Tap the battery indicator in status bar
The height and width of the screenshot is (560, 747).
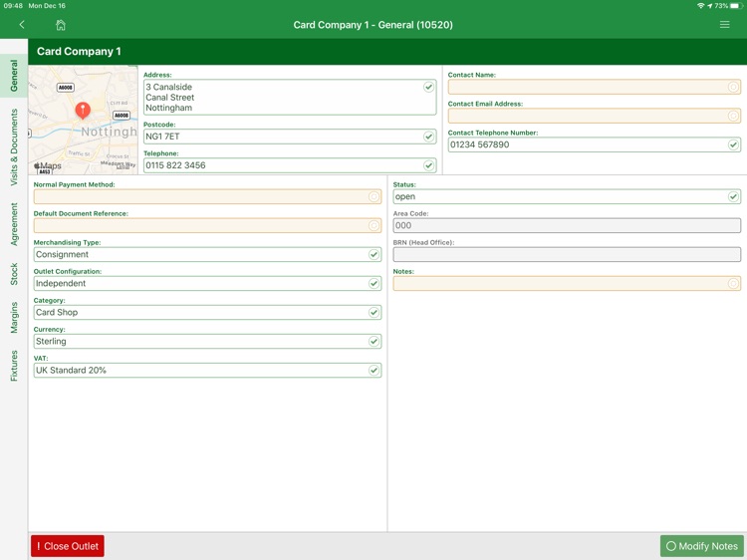[x=736, y=6]
